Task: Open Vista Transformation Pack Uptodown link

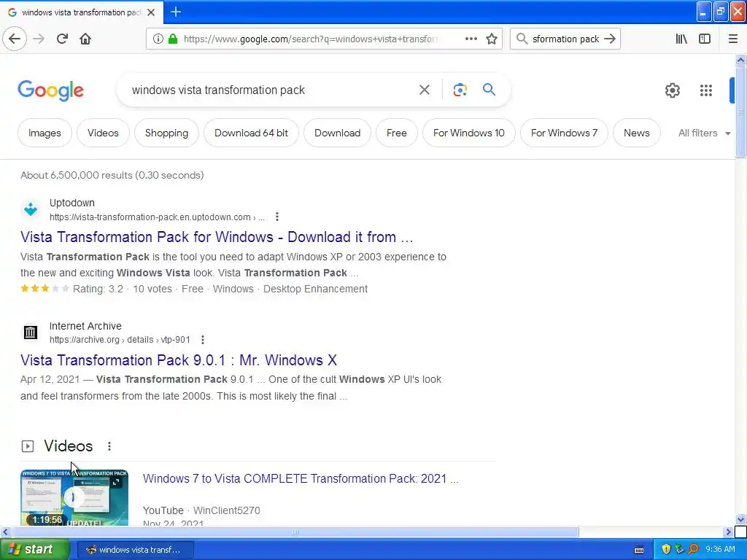Action: pos(217,237)
